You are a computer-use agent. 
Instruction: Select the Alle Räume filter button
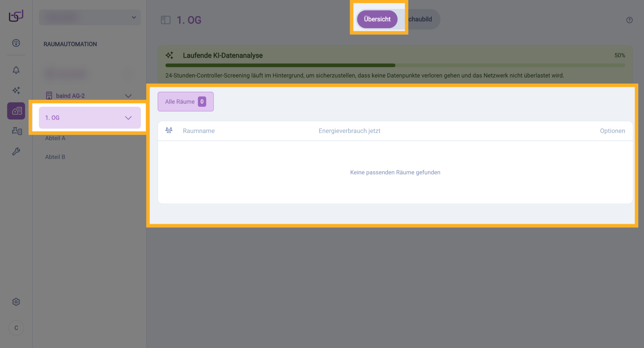(185, 102)
